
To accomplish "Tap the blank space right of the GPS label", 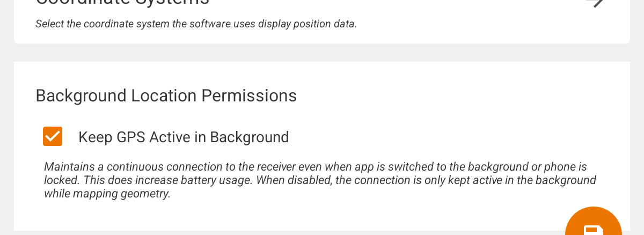I will (456, 137).
